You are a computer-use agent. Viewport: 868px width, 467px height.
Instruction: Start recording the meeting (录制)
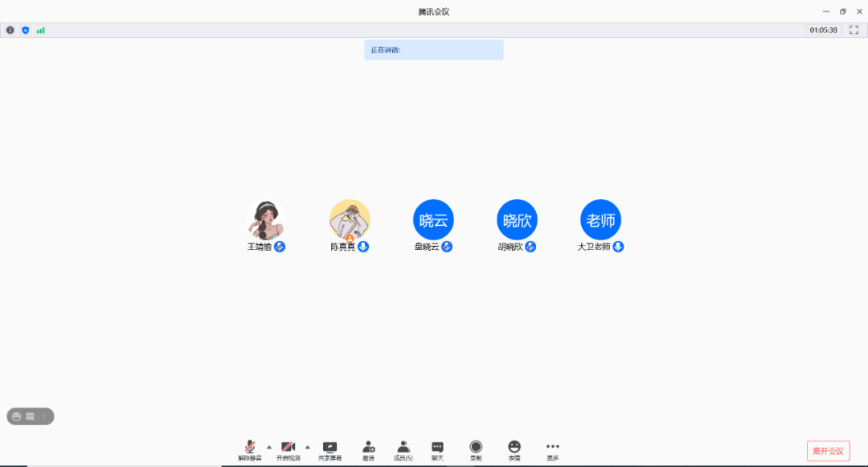(x=476, y=449)
